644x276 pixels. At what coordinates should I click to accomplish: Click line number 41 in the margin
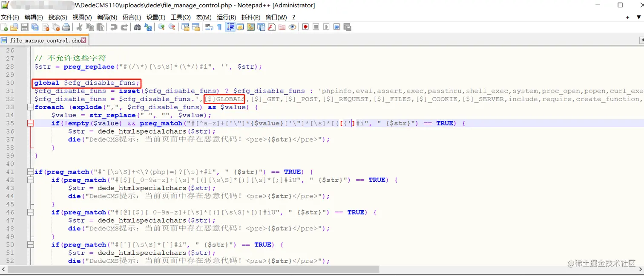(10, 172)
